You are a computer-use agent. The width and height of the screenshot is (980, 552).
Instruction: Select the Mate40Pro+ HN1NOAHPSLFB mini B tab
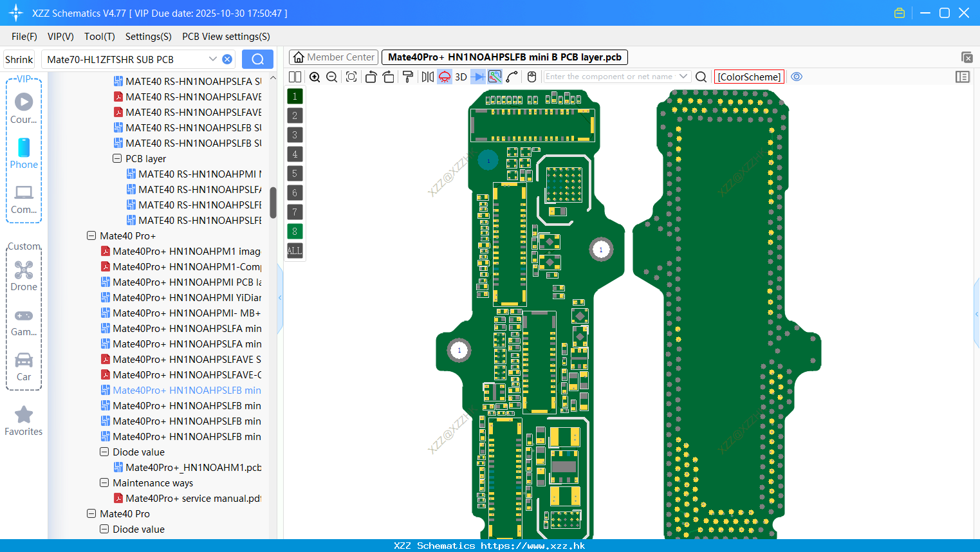pos(504,57)
